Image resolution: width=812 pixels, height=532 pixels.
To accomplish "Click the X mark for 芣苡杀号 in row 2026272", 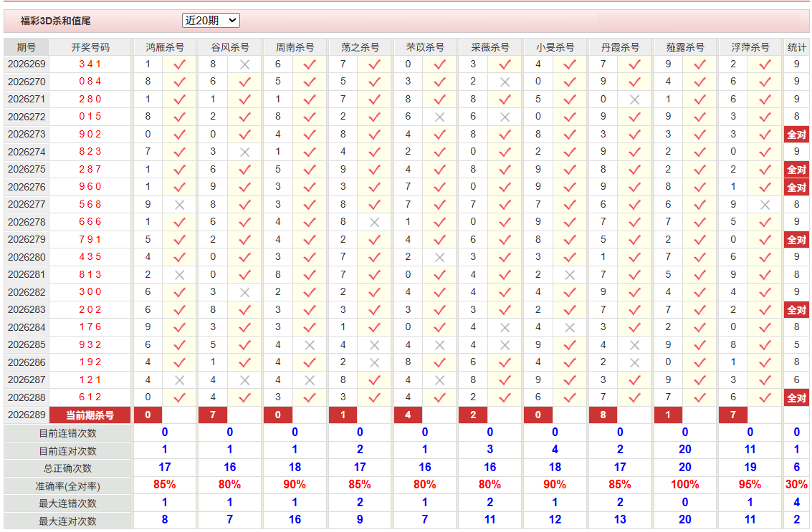I will pos(439,117).
